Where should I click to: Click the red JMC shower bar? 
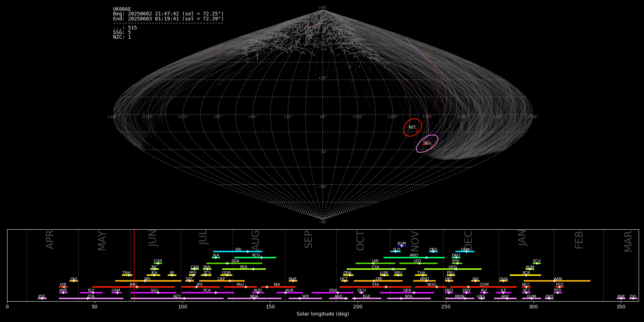pos(133,287)
